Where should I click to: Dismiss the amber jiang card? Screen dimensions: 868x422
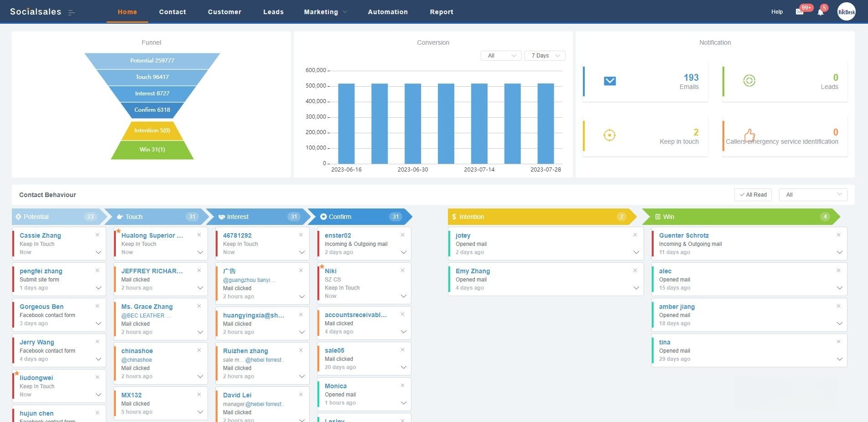point(838,306)
